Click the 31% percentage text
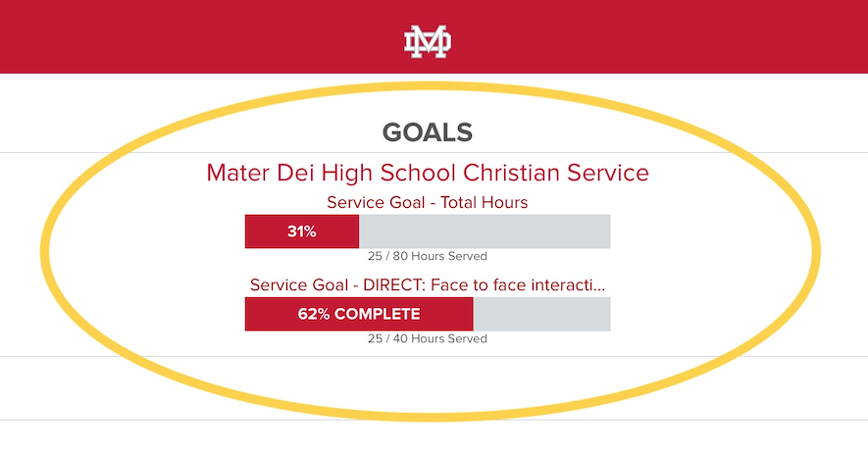The height and width of the screenshot is (459, 868). pos(302,231)
